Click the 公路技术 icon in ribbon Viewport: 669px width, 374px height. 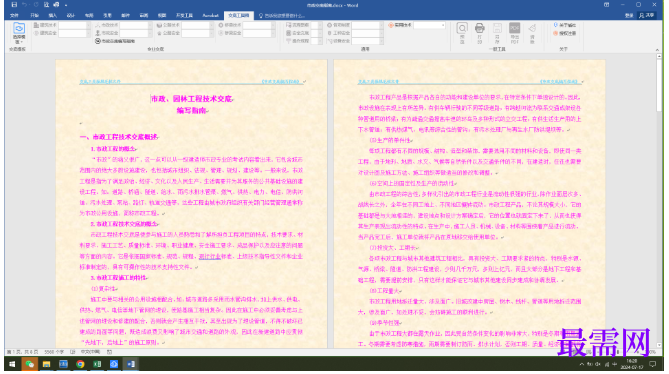coord(159,25)
